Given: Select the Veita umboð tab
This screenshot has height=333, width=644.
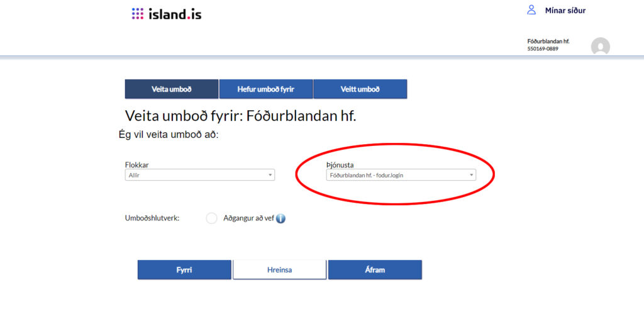Looking at the screenshot, I should tap(172, 89).
